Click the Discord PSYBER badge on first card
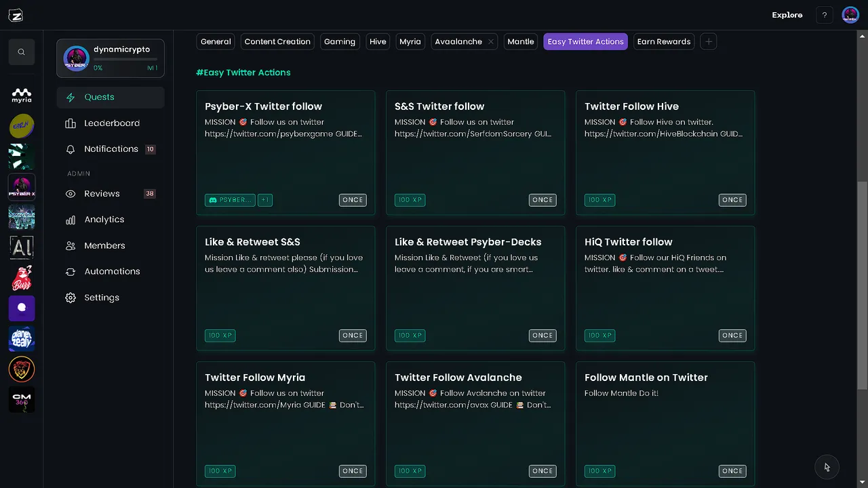Image resolution: width=868 pixels, height=488 pixels. tap(230, 200)
